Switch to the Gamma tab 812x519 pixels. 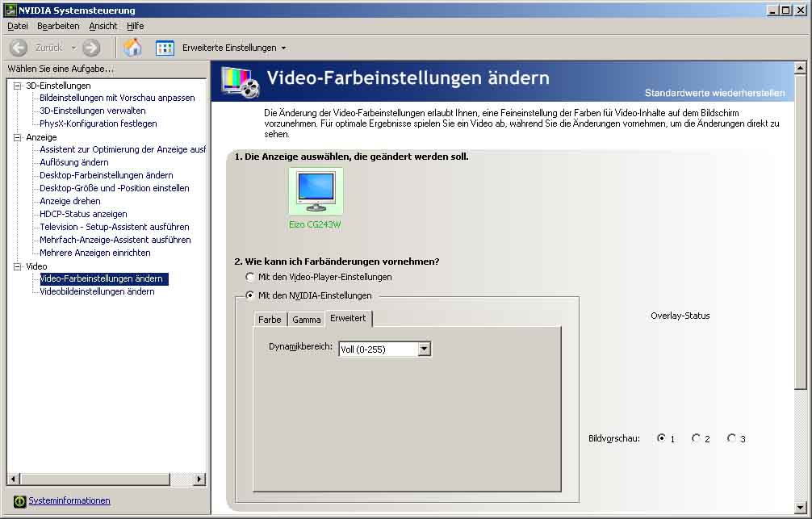pos(307,320)
